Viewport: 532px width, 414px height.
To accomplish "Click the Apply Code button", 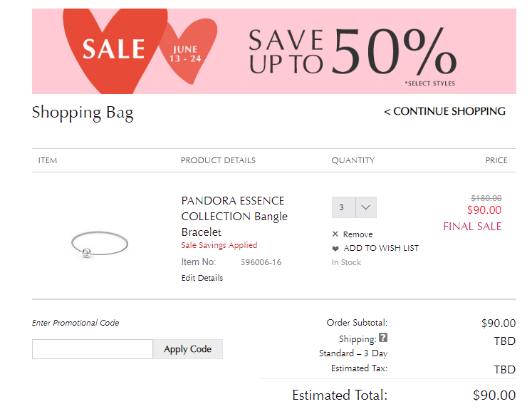I will point(187,349).
